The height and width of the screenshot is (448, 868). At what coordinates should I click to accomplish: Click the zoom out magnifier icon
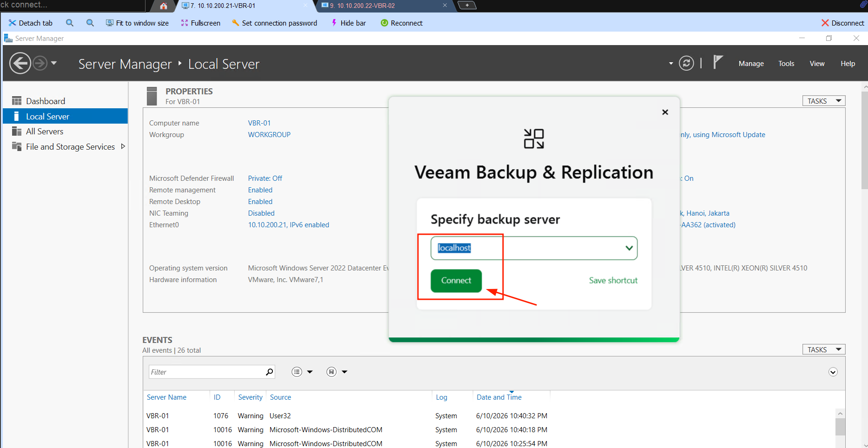90,23
